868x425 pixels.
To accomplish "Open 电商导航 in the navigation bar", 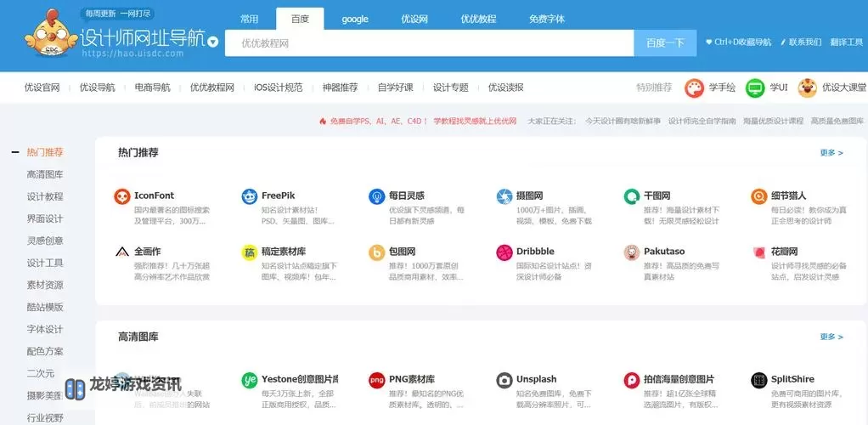I will [152, 88].
